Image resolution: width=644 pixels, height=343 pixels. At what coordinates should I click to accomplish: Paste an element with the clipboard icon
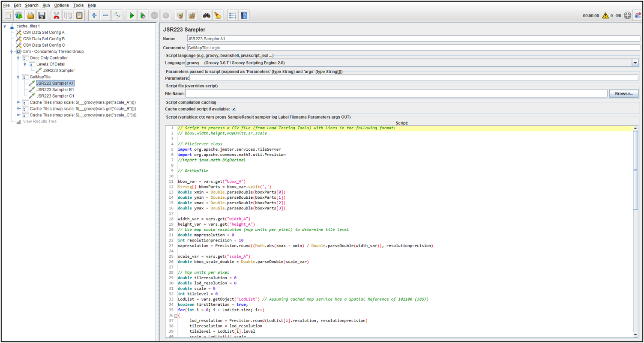coord(79,15)
